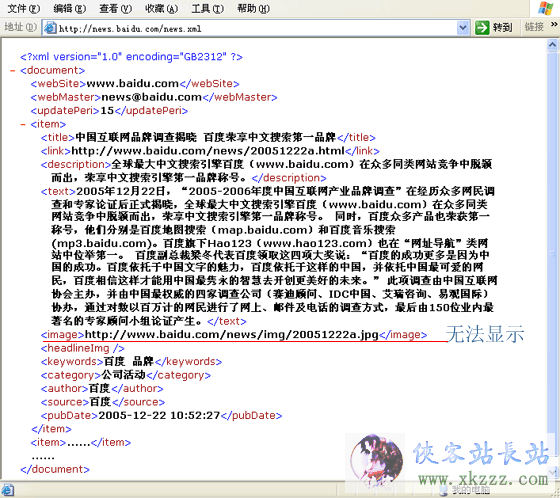Click the category value 公司活动
The width and height of the screenshot is (560, 498).
pos(124,375)
